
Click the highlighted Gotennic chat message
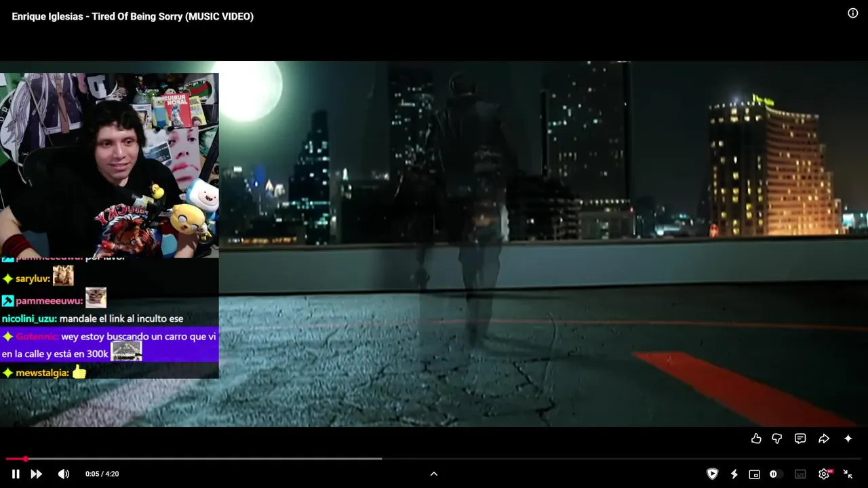[x=109, y=345]
